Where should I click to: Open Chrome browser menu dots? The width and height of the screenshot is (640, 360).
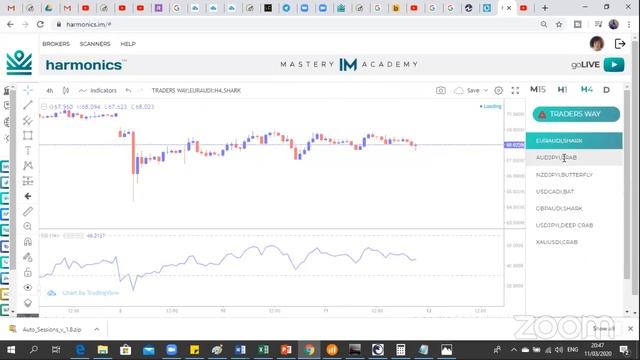tap(629, 24)
